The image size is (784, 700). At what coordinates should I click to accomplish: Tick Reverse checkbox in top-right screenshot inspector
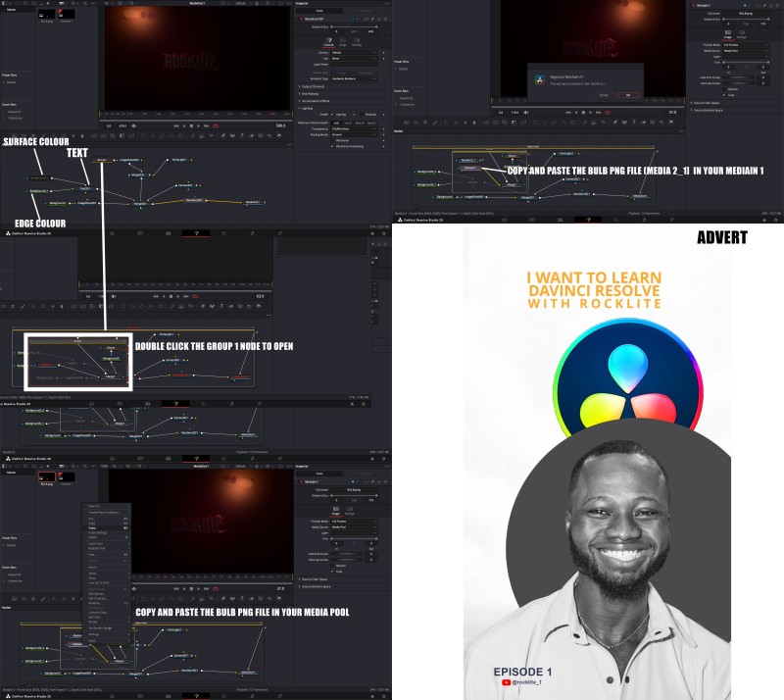pos(724,89)
